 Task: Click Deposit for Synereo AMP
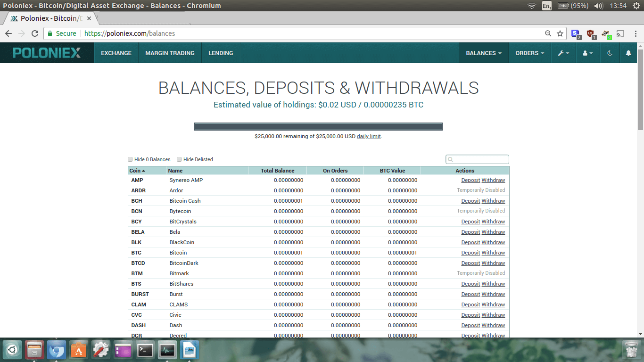click(x=471, y=180)
